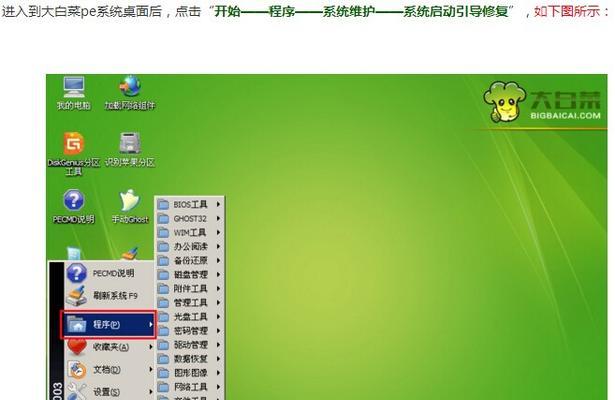Click the PECMD说明 start menu item
615x400 pixels.
click(108, 273)
